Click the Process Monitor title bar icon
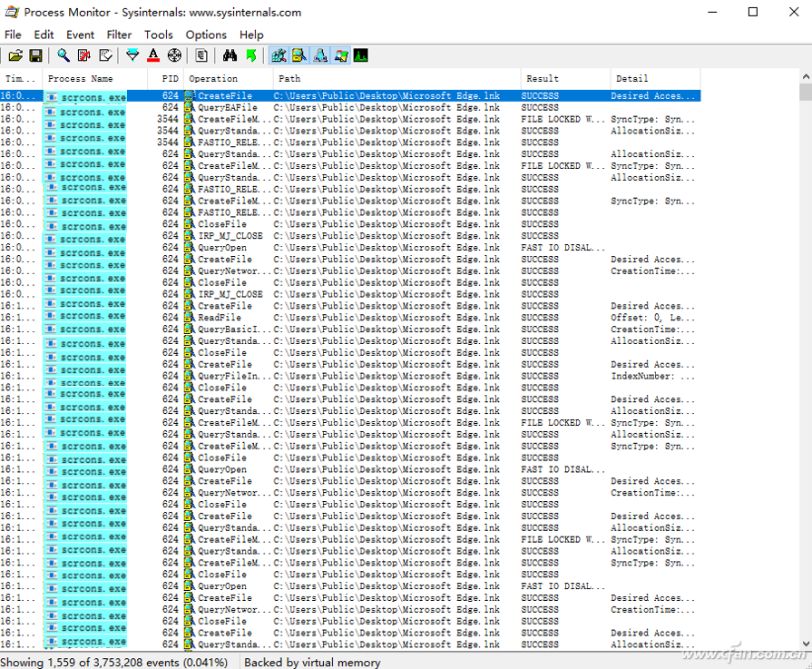Screen dimensions: 812x669 12,12
